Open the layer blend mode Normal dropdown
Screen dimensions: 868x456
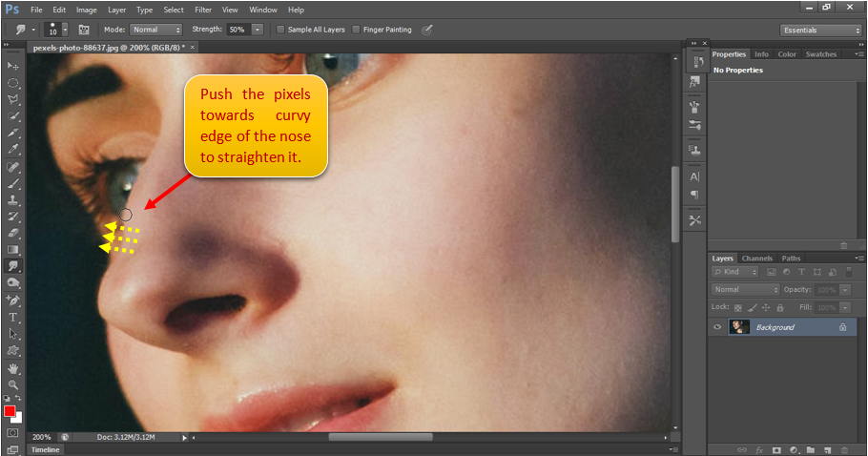point(745,289)
